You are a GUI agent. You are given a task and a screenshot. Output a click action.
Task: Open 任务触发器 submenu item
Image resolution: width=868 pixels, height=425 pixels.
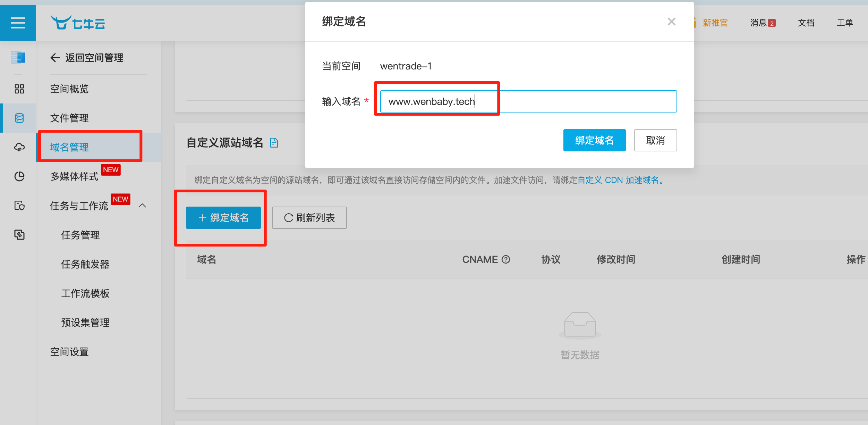coord(85,264)
